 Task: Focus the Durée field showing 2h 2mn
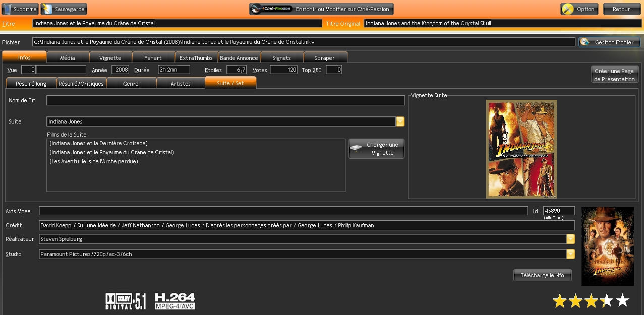pyautogui.click(x=174, y=70)
